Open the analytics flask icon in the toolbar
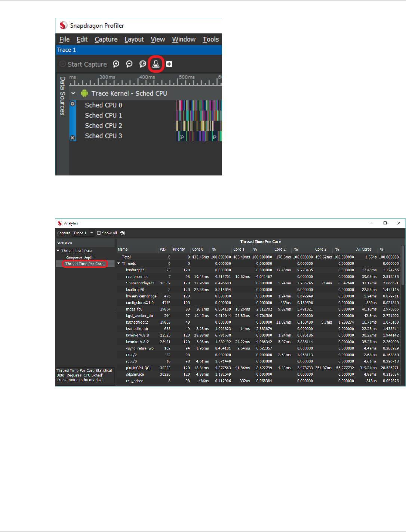 tap(156, 64)
